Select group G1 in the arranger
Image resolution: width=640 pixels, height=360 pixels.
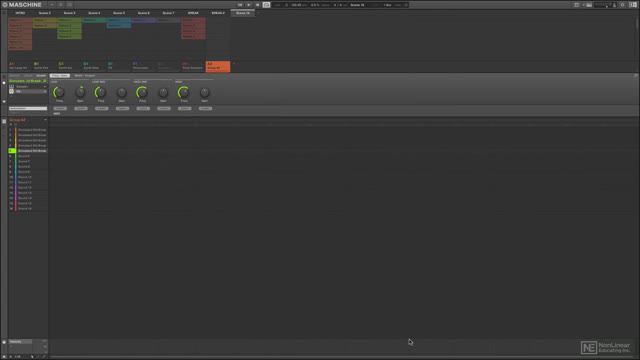(168, 66)
